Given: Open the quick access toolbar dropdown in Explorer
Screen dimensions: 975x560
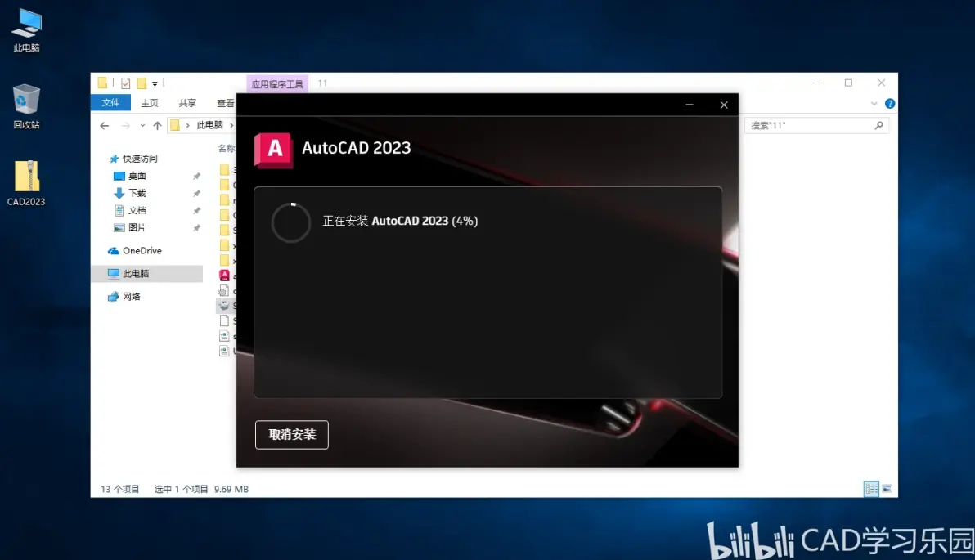Looking at the screenshot, I should [x=155, y=83].
